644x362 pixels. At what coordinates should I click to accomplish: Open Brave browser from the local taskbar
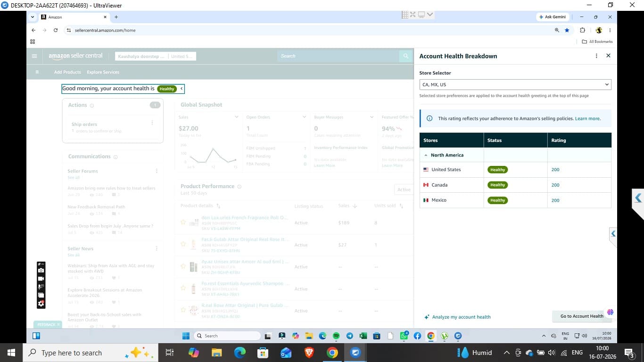coord(309,353)
